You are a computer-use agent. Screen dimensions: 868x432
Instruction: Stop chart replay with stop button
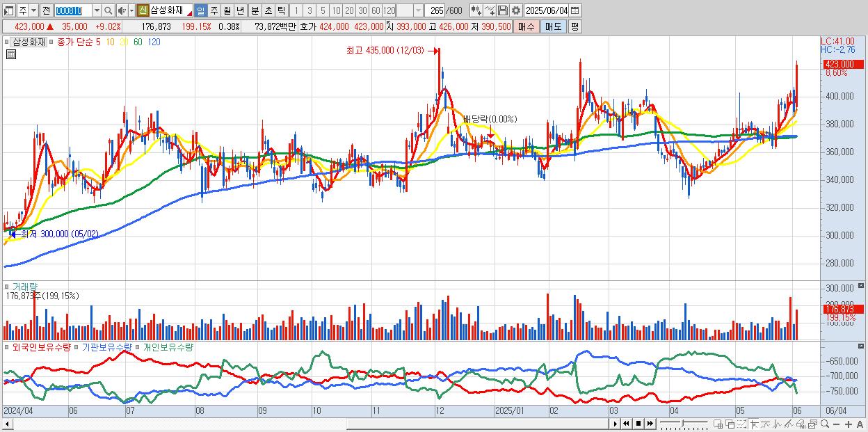click(638, 424)
